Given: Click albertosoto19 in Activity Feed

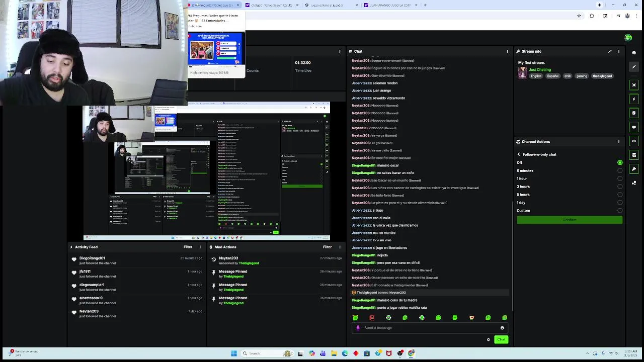Looking at the screenshot, I should pos(91,298).
